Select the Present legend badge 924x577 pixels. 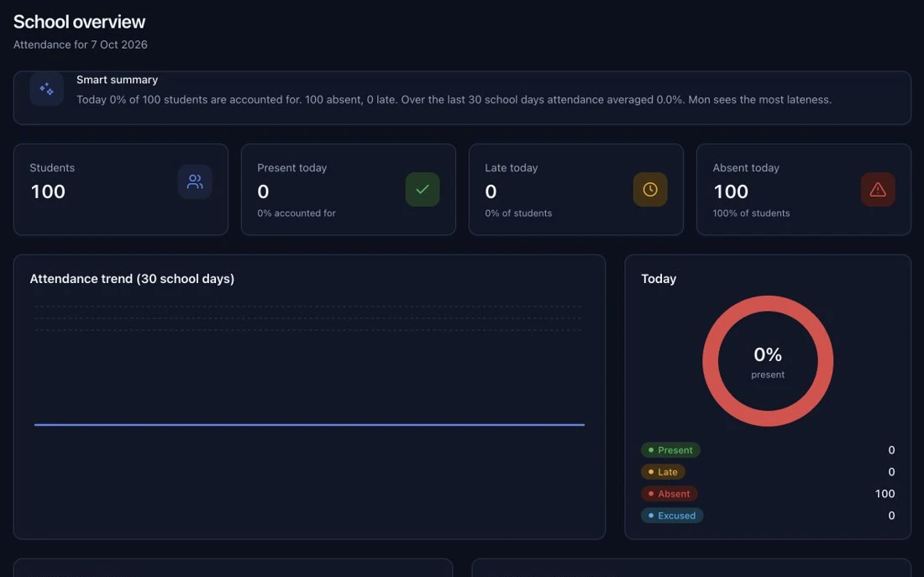670,450
